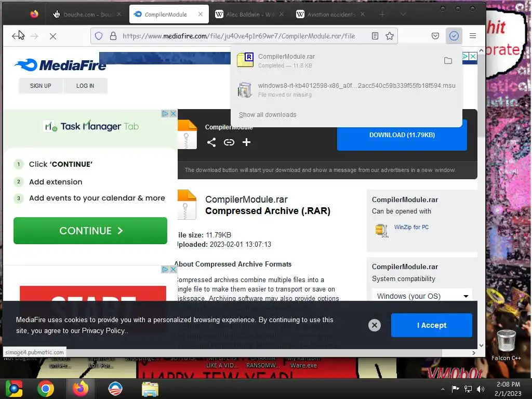The height and width of the screenshot is (399, 532).
Task: Click the Firefox taskbar icon
Action: [81, 389]
